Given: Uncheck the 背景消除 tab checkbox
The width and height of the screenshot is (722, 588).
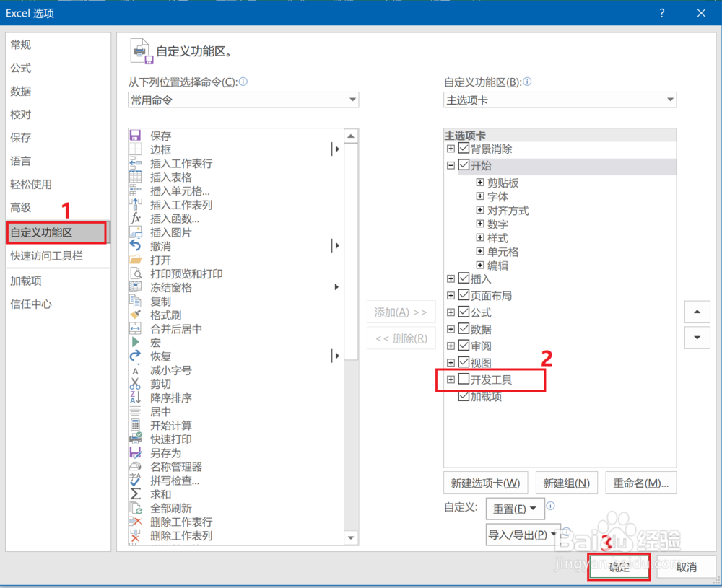Looking at the screenshot, I should [464, 148].
